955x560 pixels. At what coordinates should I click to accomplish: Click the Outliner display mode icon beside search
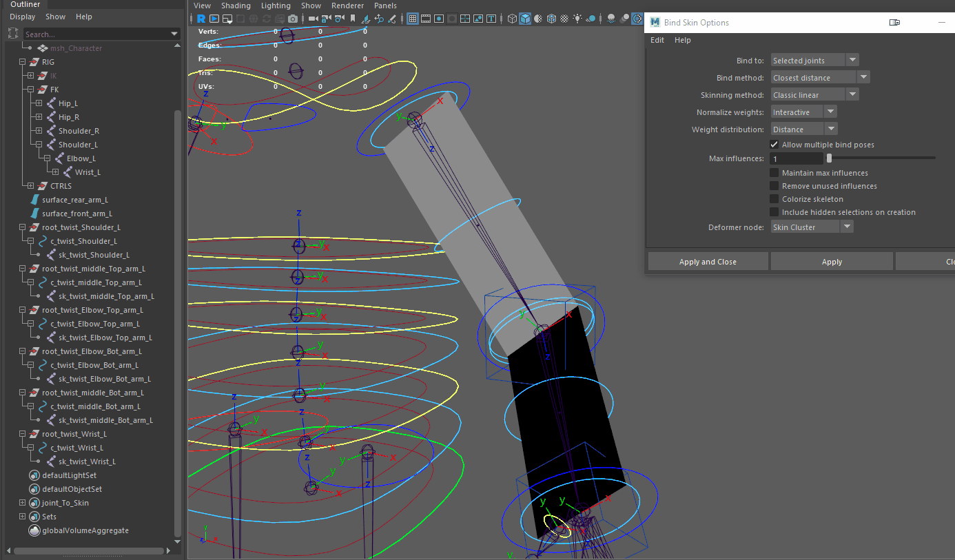13,34
